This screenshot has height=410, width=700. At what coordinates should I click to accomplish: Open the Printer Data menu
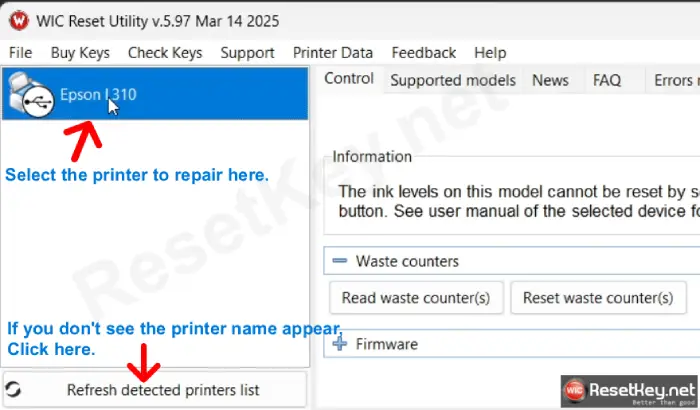pos(333,53)
